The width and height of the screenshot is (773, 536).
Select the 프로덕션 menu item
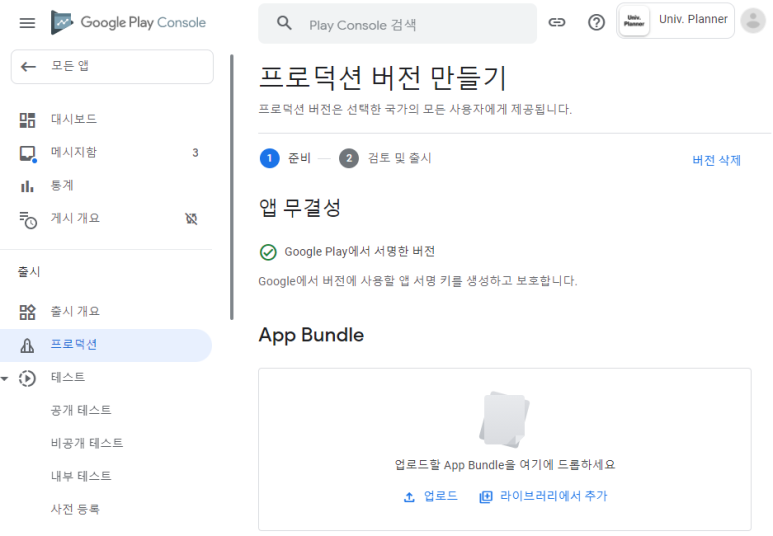coord(106,345)
